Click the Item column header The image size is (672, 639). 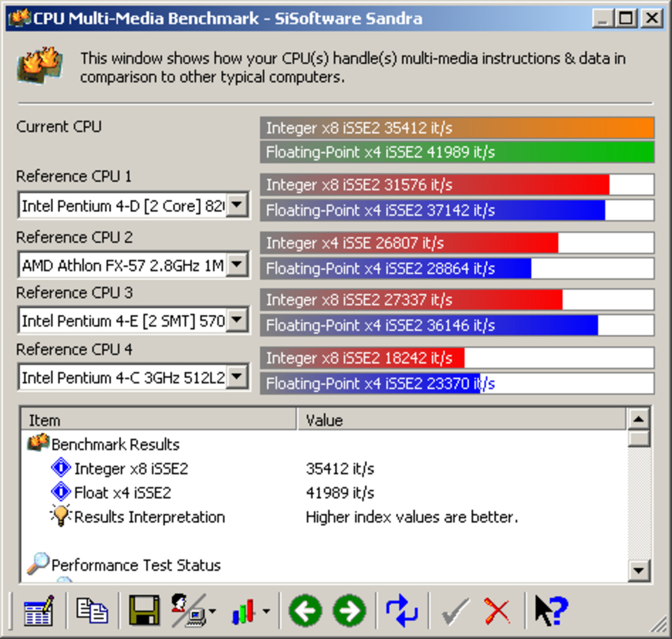[x=159, y=419]
